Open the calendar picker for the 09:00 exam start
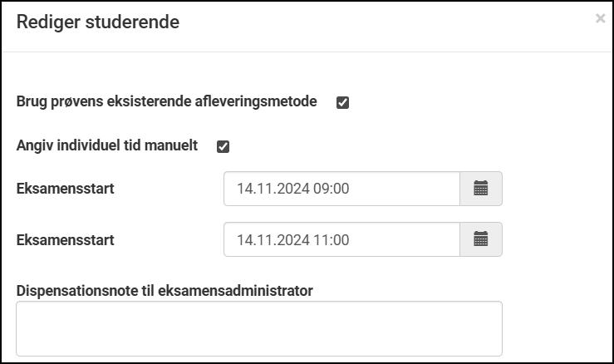The height and width of the screenshot is (364, 614). tap(480, 189)
